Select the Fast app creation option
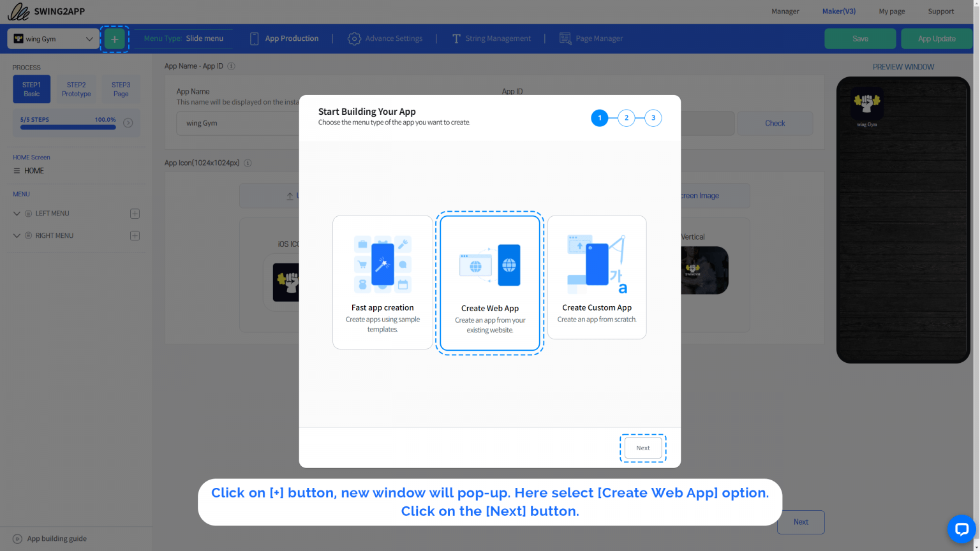 (382, 282)
